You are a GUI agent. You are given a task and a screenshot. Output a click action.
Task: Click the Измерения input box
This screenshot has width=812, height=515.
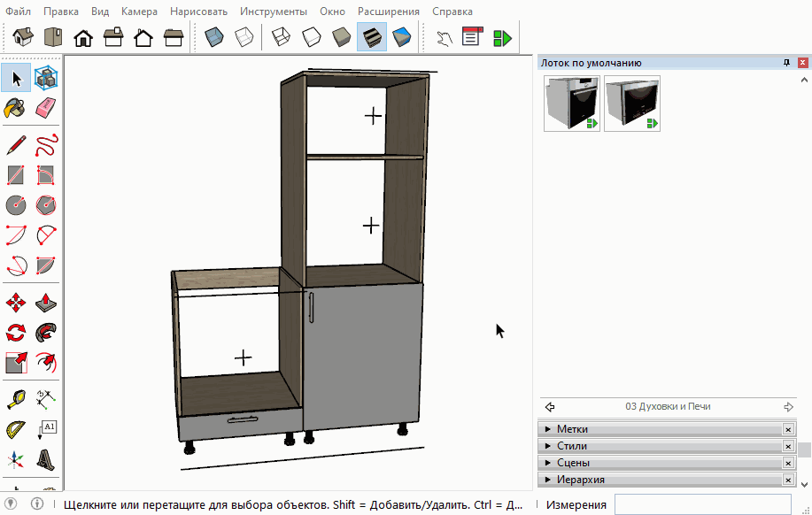(703, 504)
